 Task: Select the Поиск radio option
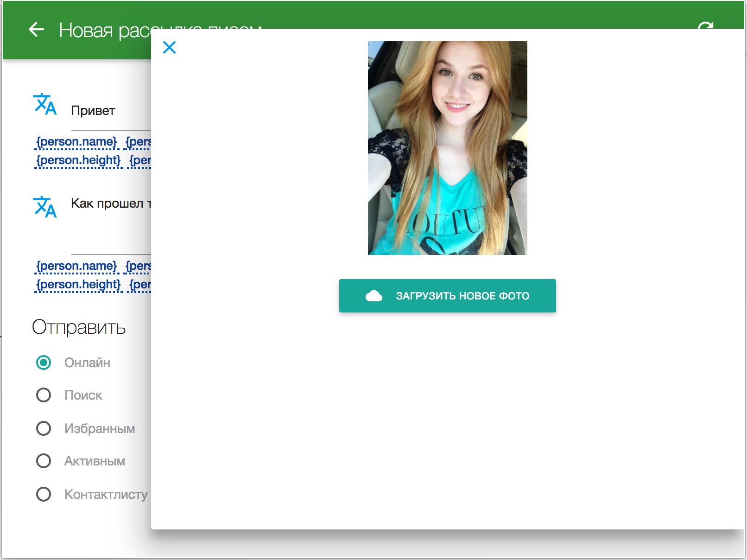pos(44,395)
